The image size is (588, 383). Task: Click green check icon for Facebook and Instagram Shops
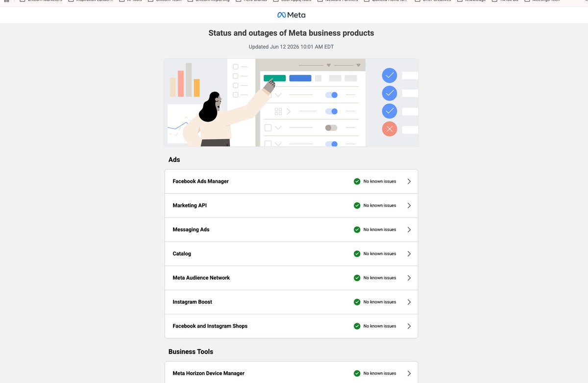coord(357,326)
